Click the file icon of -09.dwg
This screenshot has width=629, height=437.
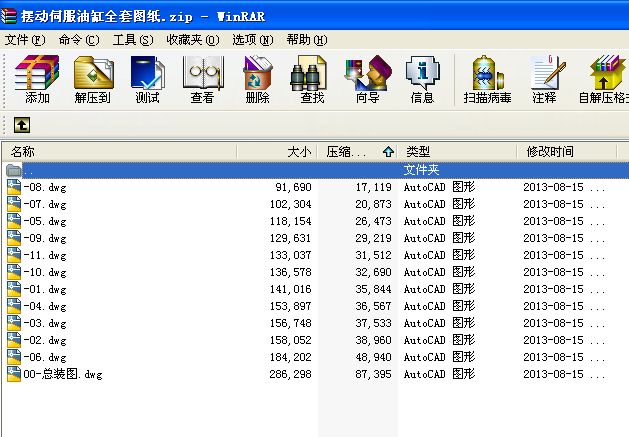pos(14,238)
